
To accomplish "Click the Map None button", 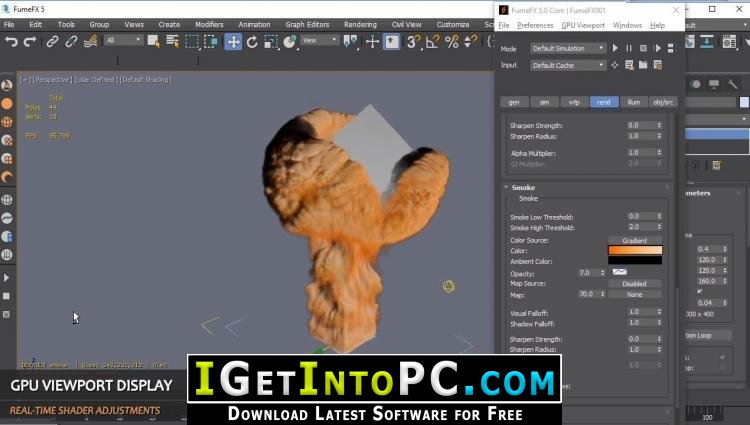I will (x=635, y=294).
